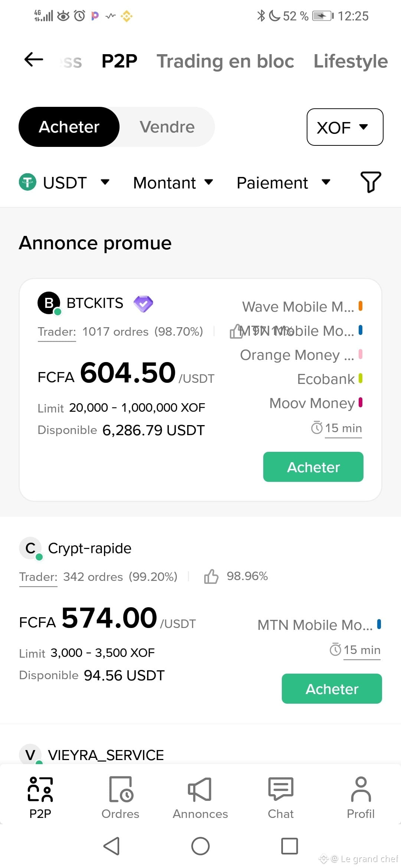Switch to Trading en bloc tab
This screenshot has height=868, width=401.
[x=225, y=61]
